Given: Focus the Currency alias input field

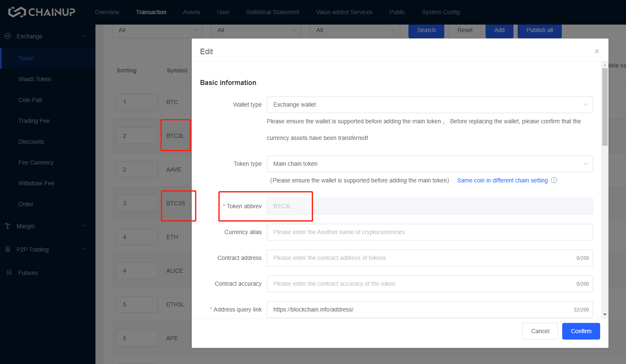Looking at the screenshot, I should (429, 232).
